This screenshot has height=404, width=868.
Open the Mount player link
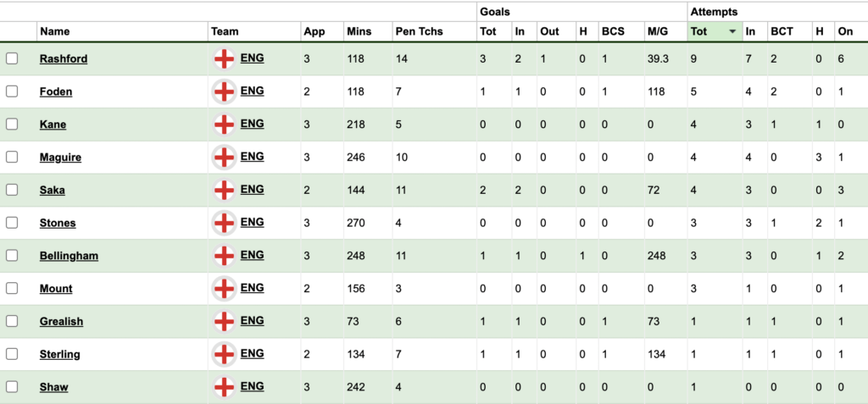tap(56, 289)
